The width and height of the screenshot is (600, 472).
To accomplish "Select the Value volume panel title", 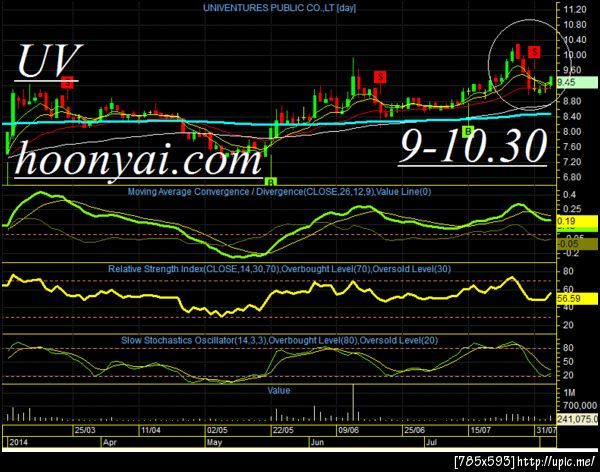I will pyautogui.click(x=279, y=390).
